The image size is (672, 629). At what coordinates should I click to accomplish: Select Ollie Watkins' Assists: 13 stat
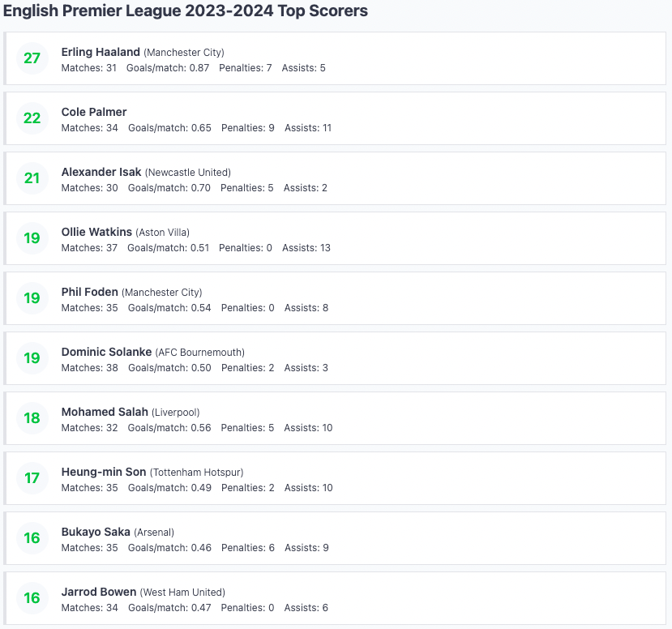pyautogui.click(x=306, y=248)
